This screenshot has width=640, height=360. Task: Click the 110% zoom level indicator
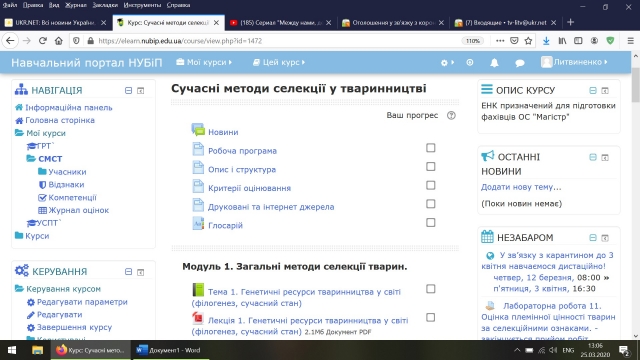[473, 41]
